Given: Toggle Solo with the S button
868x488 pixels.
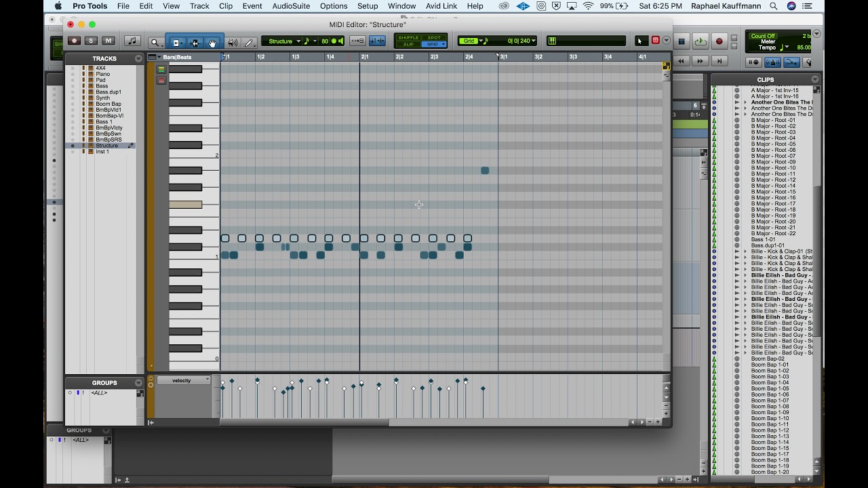Looking at the screenshot, I should (91, 41).
